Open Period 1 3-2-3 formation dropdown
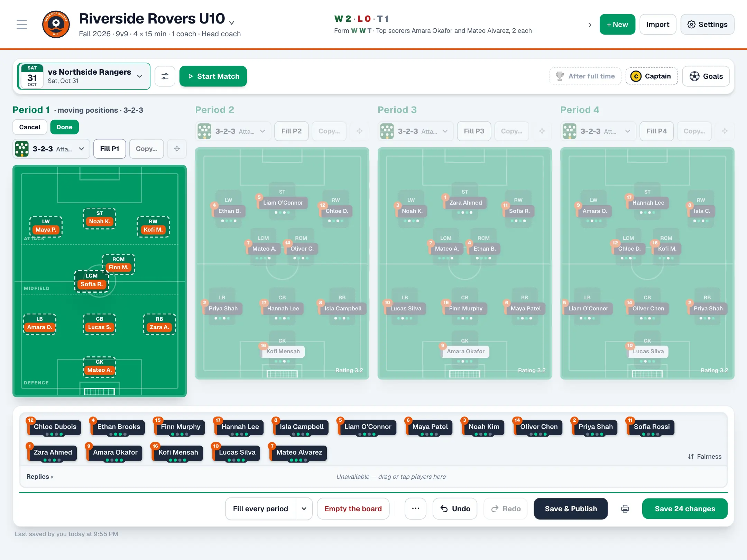The width and height of the screenshot is (747, 560). tap(52, 149)
